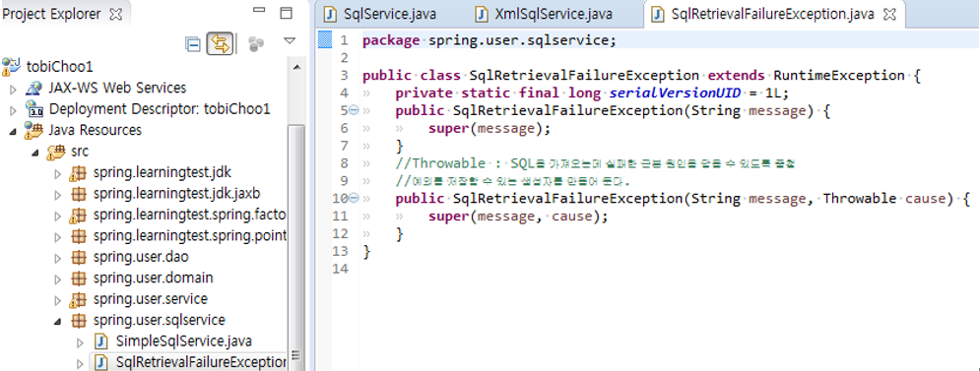Click the tobiChoo1 project icon
980x371 pixels.
pos(11,66)
